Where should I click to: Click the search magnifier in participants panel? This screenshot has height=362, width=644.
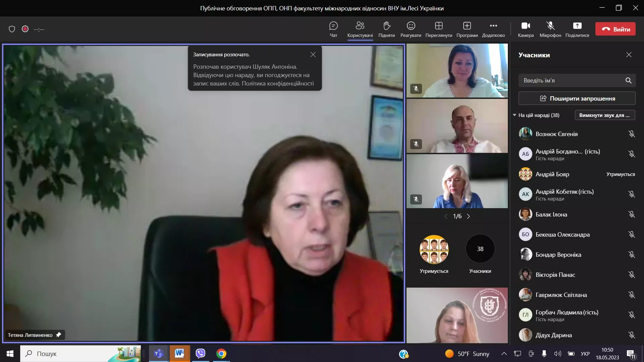coord(628,80)
